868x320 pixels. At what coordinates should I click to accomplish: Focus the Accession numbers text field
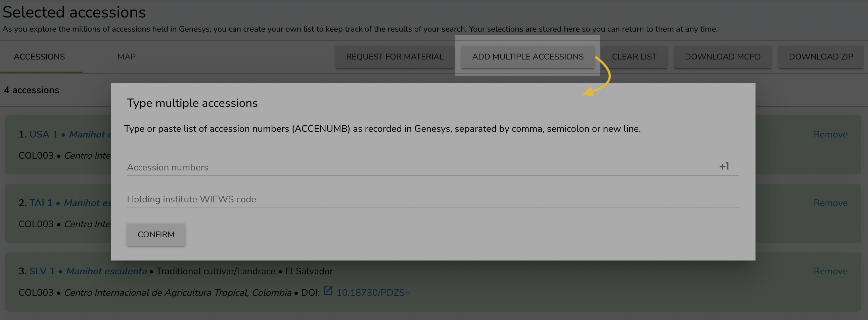(x=418, y=167)
